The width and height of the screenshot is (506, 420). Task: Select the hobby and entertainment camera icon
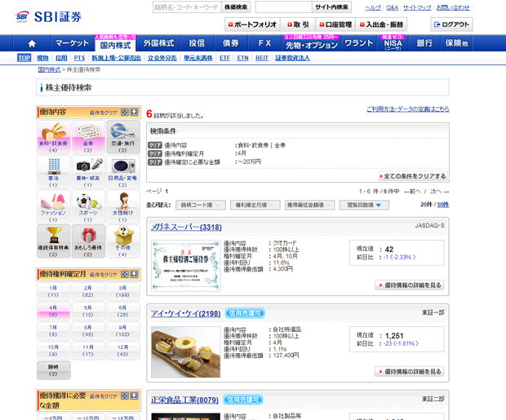(88, 171)
